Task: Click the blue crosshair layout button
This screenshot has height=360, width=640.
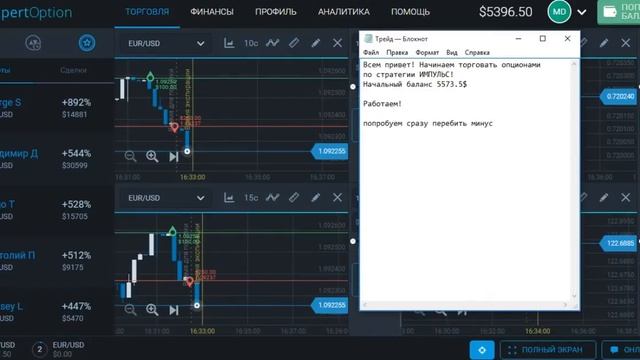Action: click(482, 350)
